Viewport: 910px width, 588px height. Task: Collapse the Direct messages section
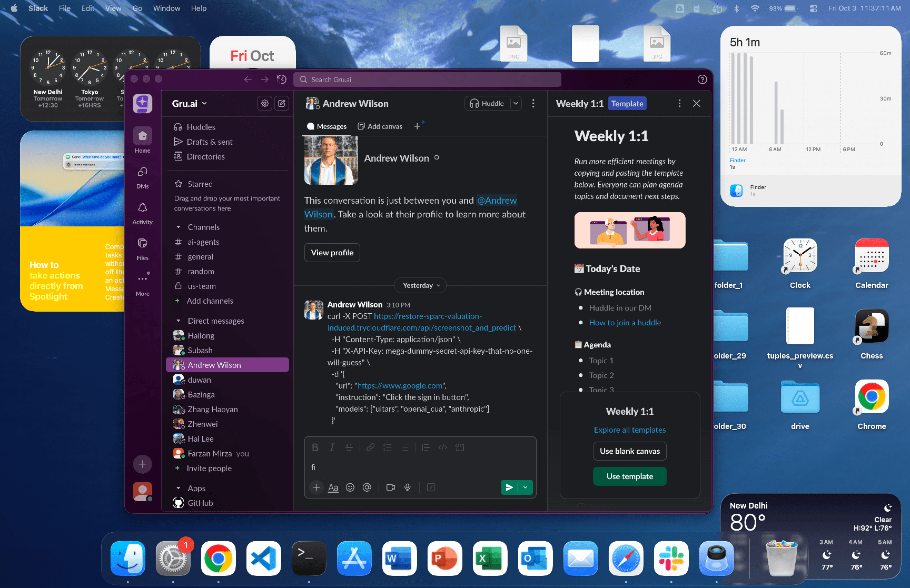(x=179, y=321)
